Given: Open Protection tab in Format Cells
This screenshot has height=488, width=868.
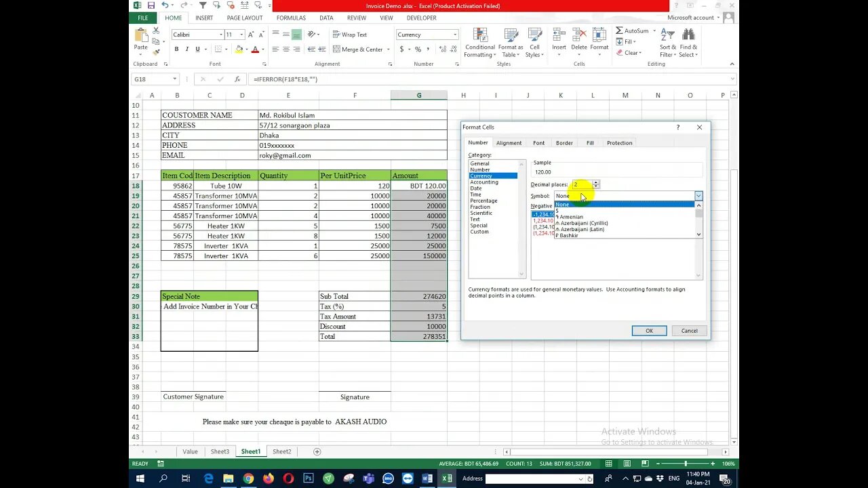Looking at the screenshot, I should pos(619,143).
